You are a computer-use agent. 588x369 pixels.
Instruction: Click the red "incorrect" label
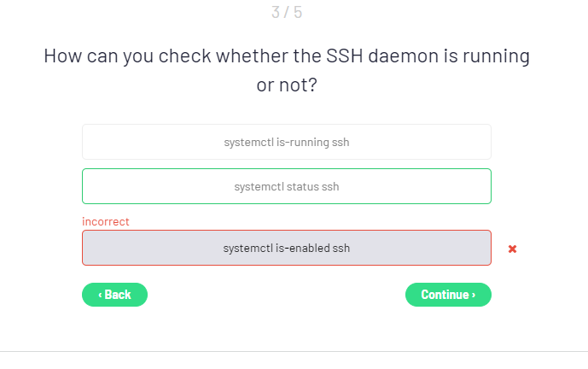point(106,221)
